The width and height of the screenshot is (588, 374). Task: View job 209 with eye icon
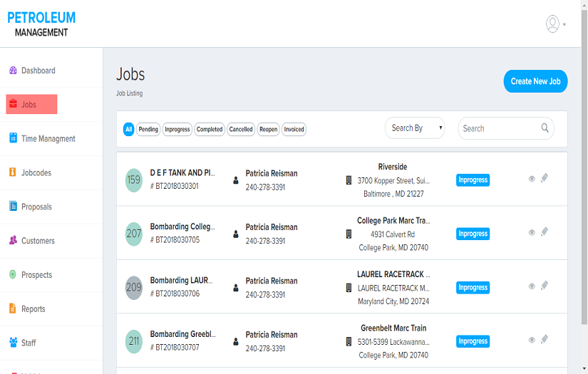(x=532, y=286)
